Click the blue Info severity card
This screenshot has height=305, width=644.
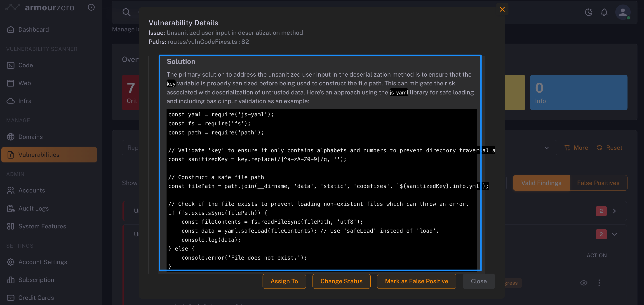pyautogui.click(x=578, y=92)
